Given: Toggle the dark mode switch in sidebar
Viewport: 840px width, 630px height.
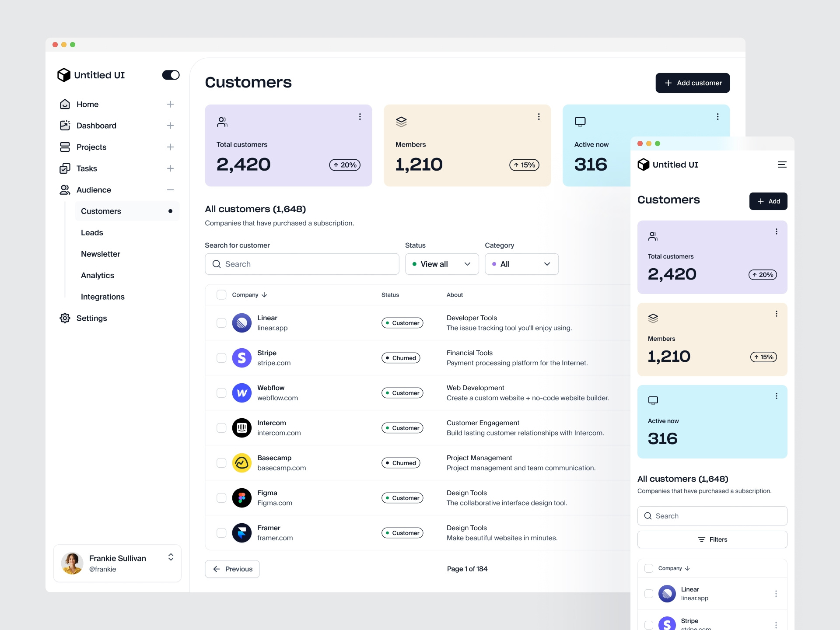Looking at the screenshot, I should (x=171, y=75).
